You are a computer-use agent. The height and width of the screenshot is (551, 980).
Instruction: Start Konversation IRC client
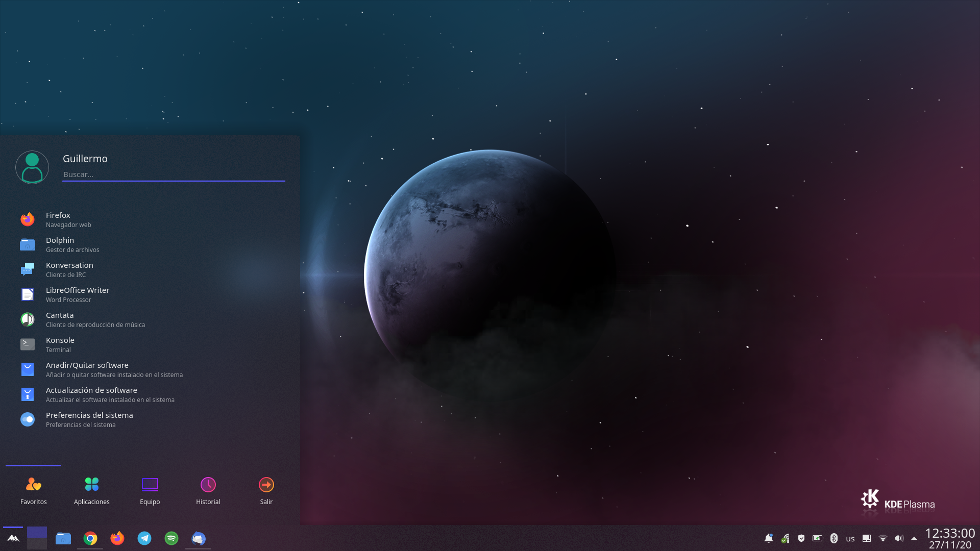click(x=69, y=269)
